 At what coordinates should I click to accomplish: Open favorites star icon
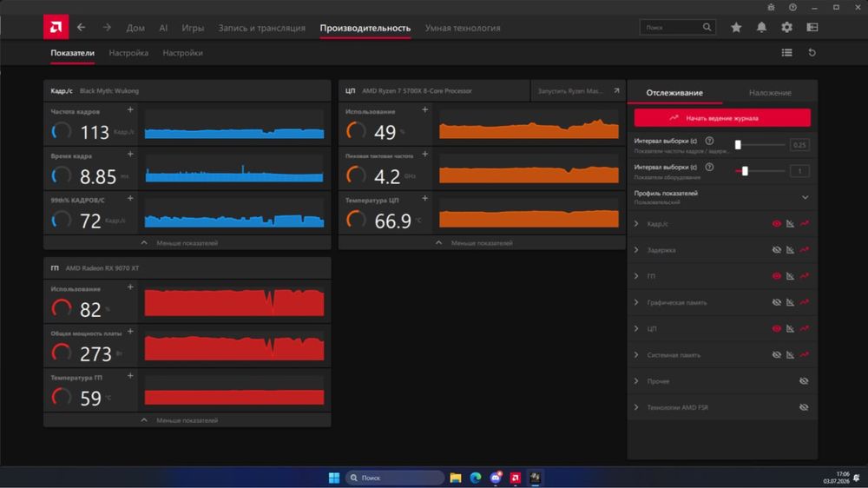(736, 27)
